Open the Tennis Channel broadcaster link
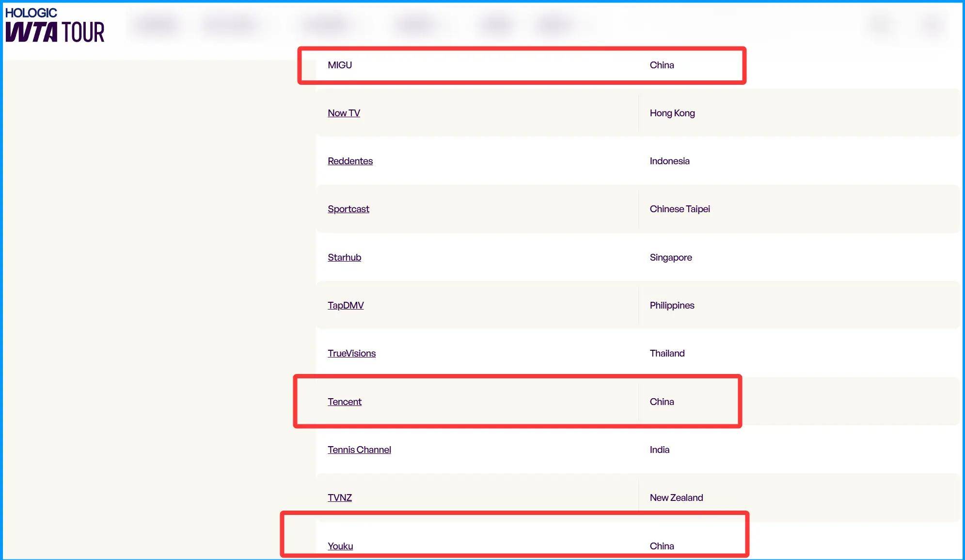Image resolution: width=965 pixels, height=560 pixels. pos(359,450)
